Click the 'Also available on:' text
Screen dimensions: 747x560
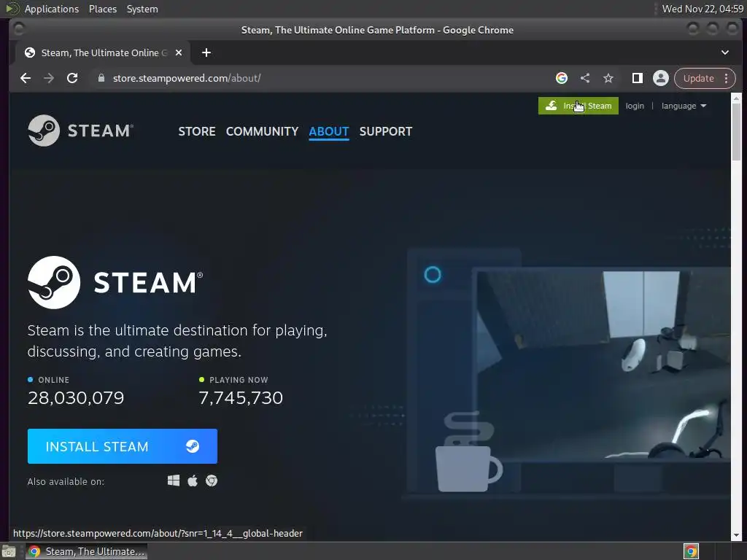tap(66, 481)
